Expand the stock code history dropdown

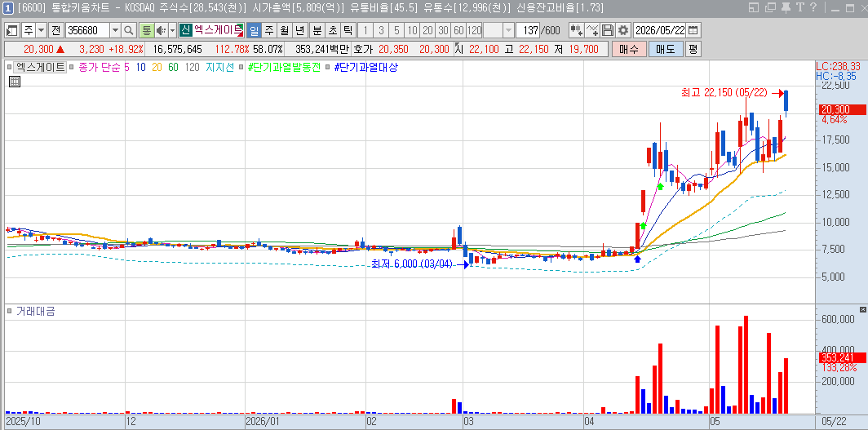[x=115, y=30]
